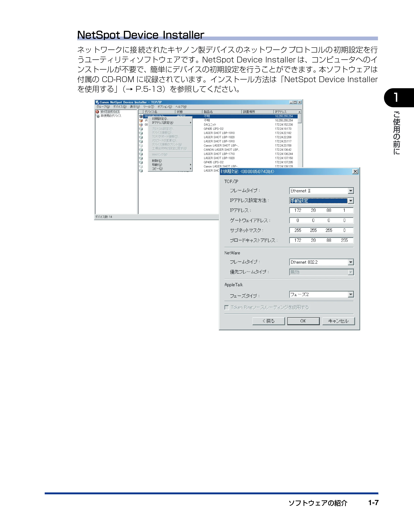This screenshot has width=414, height=532.
Task: Click the device icon of the selected first row
Action: tap(141, 116)
